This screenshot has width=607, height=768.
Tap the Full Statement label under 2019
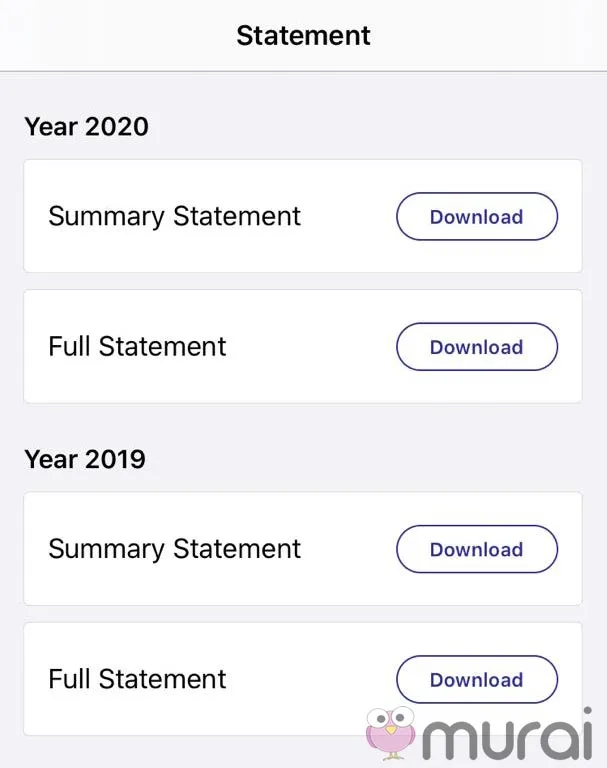click(x=137, y=680)
